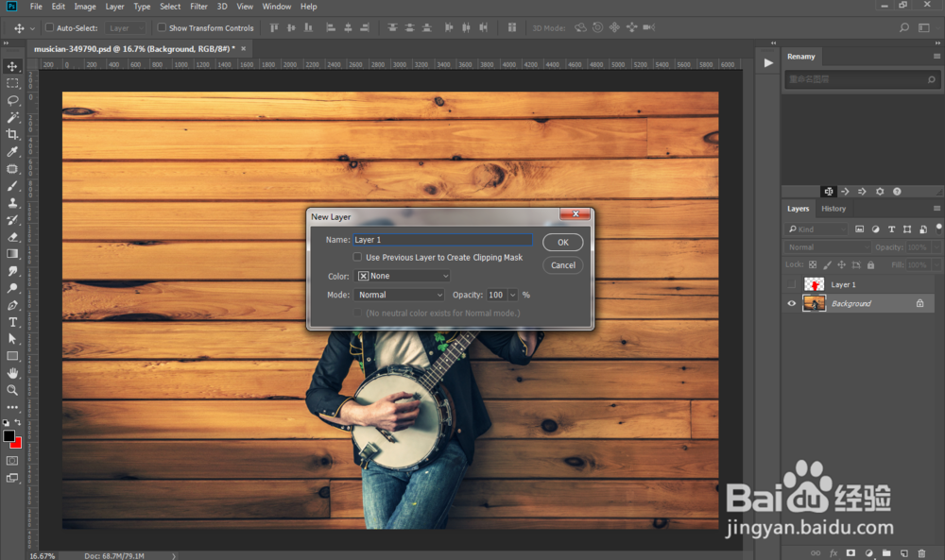This screenshot has height=560, width=945.
Task: Select the Zoom tool
Action: (12, 390)
